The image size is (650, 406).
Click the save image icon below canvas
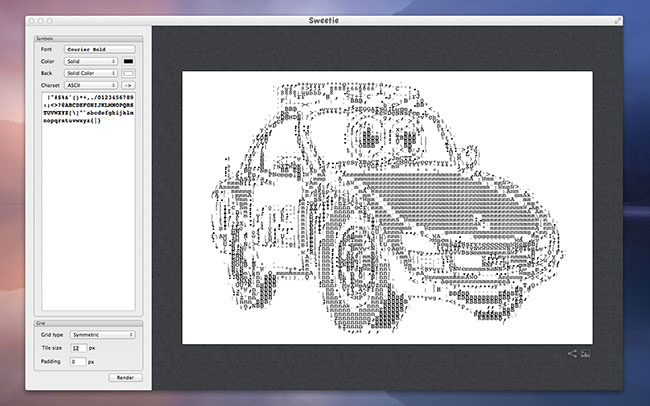pos(585,353)
